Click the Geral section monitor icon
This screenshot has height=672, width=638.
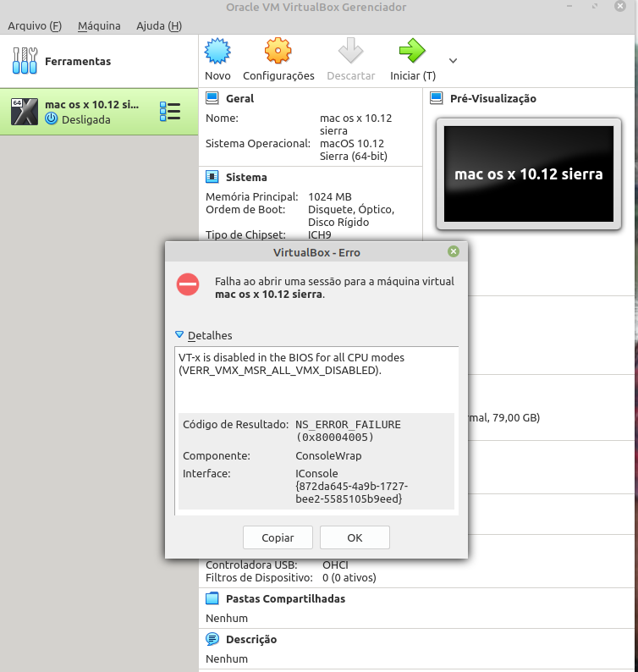pos(212,98)
